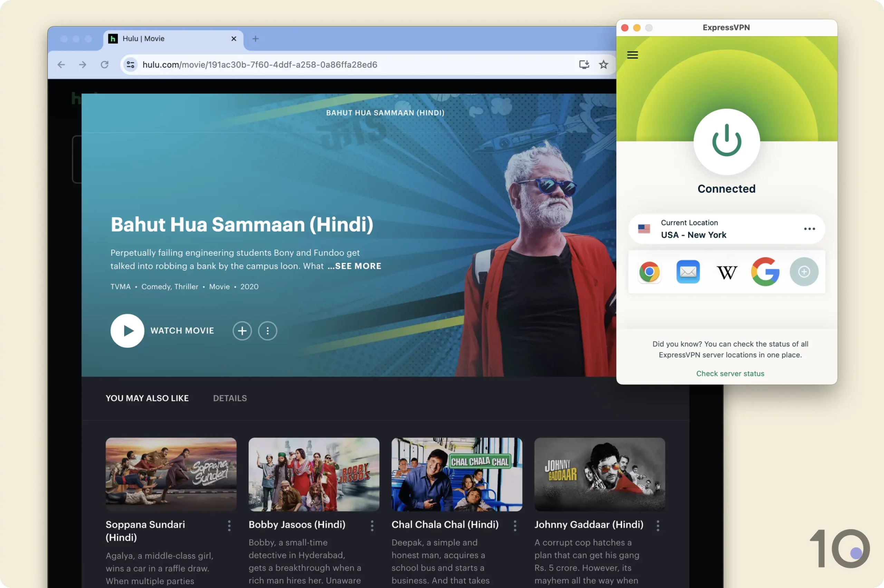The image size is (884, 588).
Task: Open Wikipedia via ExpressVPN shortcut
Action: coord(727,271)
